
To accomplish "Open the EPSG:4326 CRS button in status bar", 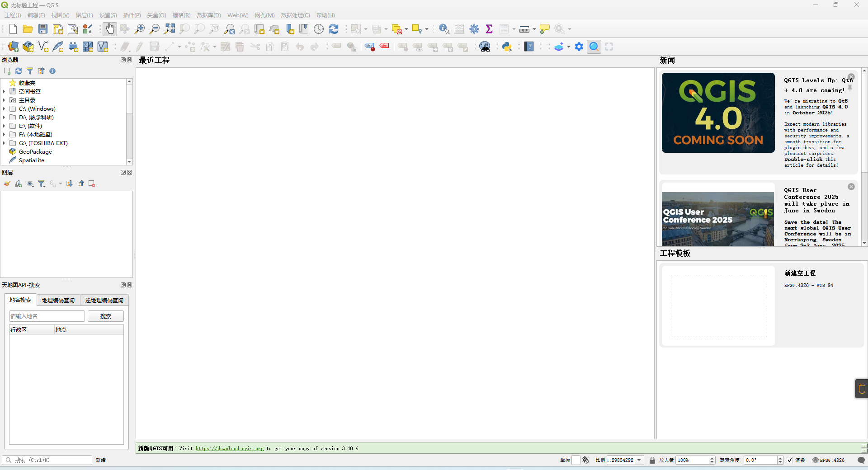I will click(x=828, y=460).
